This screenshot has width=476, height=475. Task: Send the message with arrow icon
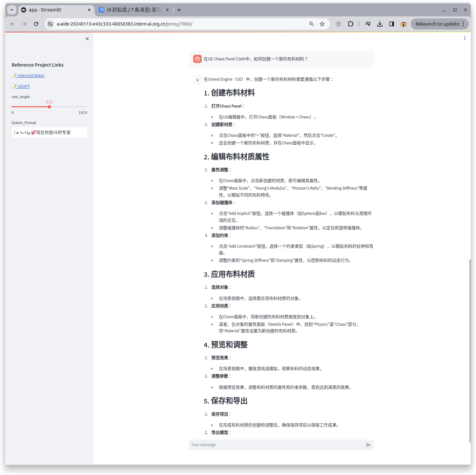pyautogui.click(x=368, y=445)
